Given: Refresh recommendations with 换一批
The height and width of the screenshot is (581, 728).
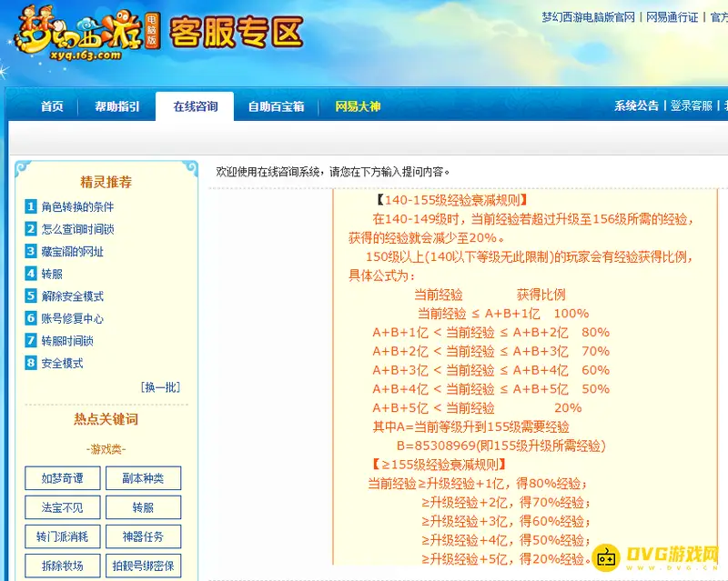Looking at the screenshot, I should coord(161,387).
